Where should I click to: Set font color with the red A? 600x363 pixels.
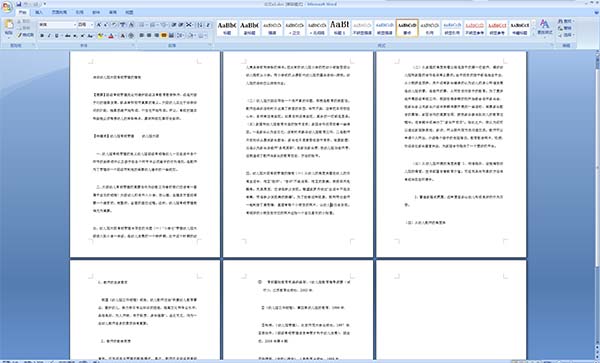coord(111,36)
